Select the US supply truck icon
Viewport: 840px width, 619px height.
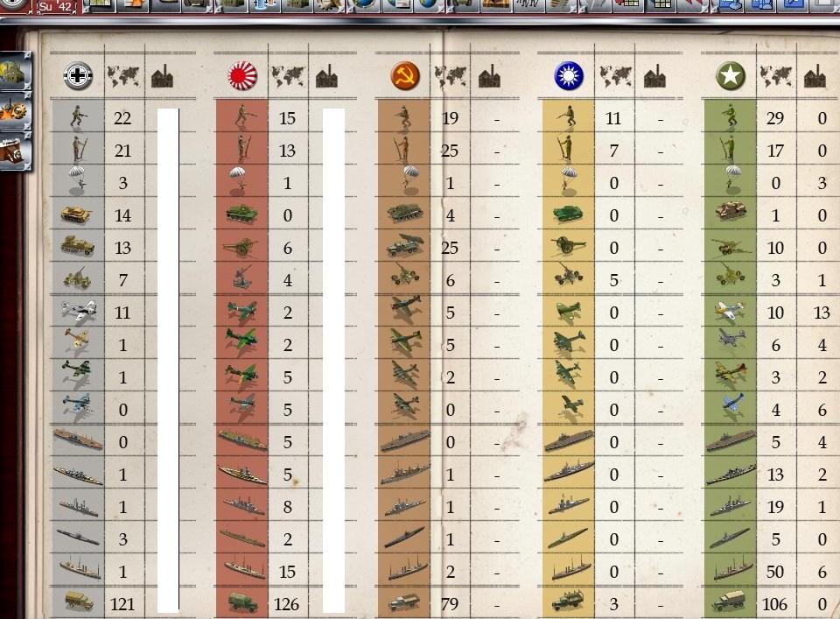click(729, 601)
